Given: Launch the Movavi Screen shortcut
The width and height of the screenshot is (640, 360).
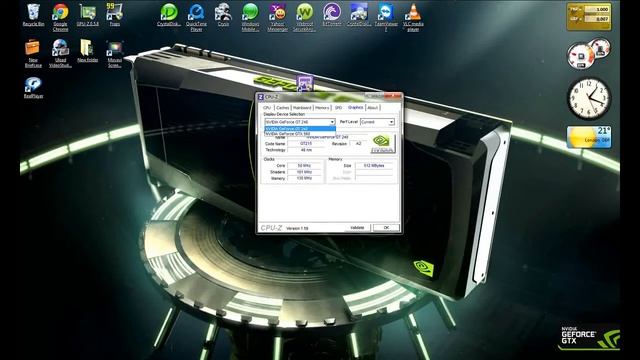Looking at the screenshot, I should pyautogui.click(x=114, y=53).
